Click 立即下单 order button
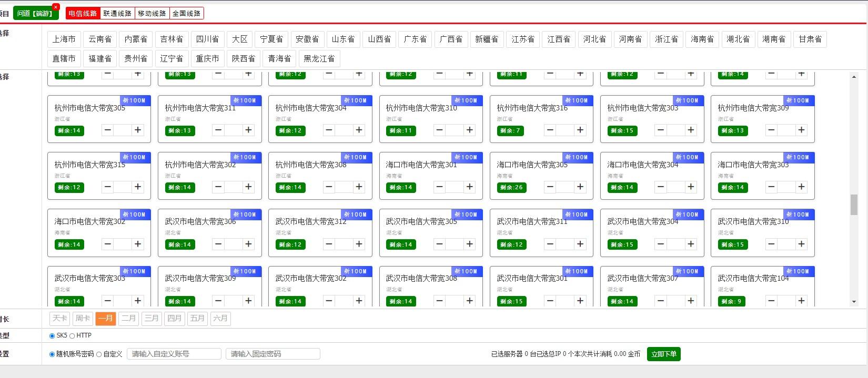Viewport: 868px width, 378px height. click(x=664, y=354)
